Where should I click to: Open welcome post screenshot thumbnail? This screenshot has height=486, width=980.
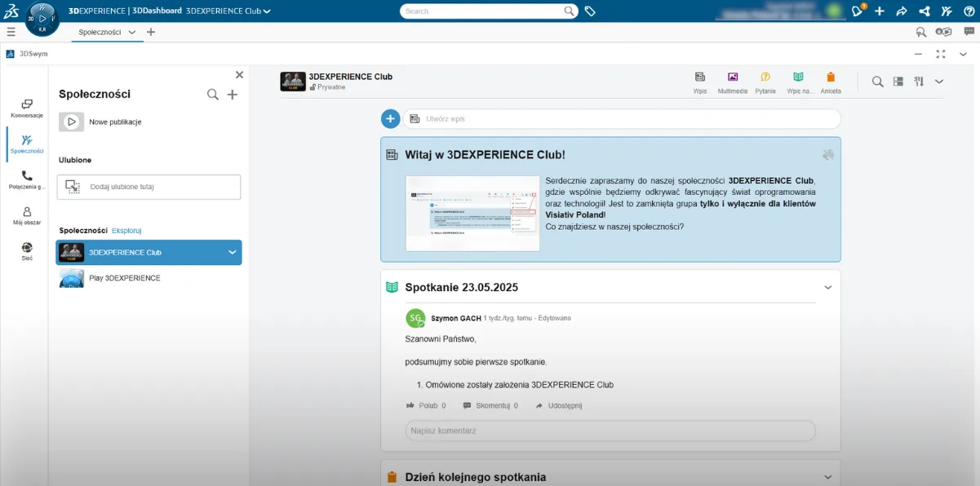(x=472, y=214)
